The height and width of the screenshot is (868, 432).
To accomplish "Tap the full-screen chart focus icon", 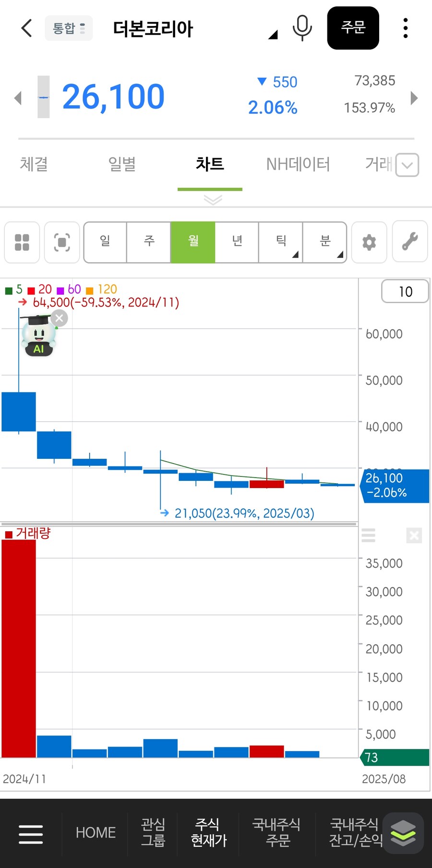I will 62,242.
